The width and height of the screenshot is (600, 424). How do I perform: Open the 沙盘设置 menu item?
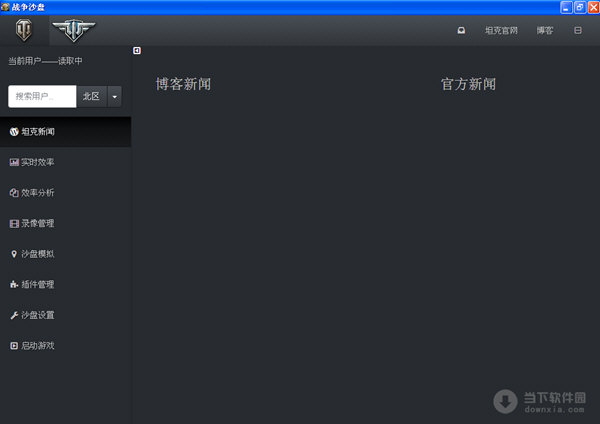pyautogui.click(x=65, y=315)
